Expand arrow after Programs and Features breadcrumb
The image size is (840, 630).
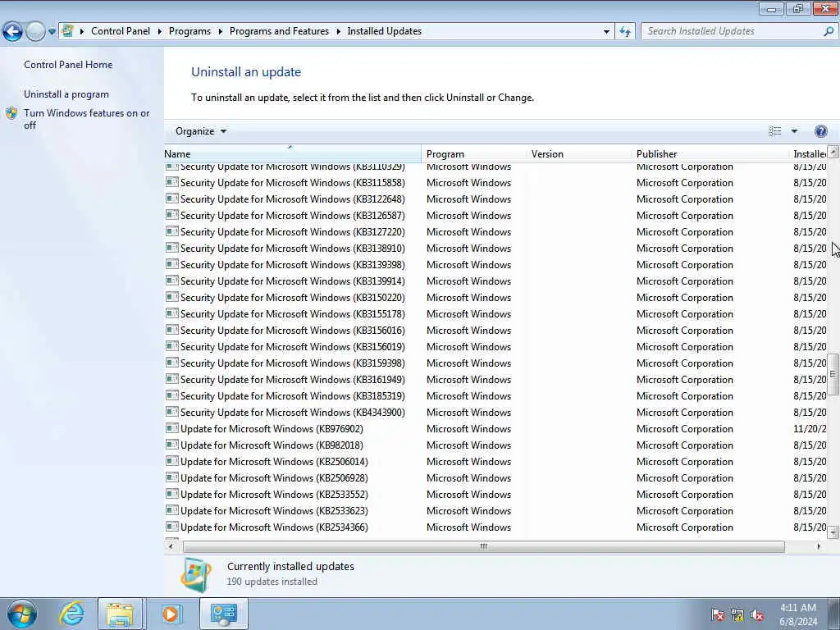[x=338, y=32]
